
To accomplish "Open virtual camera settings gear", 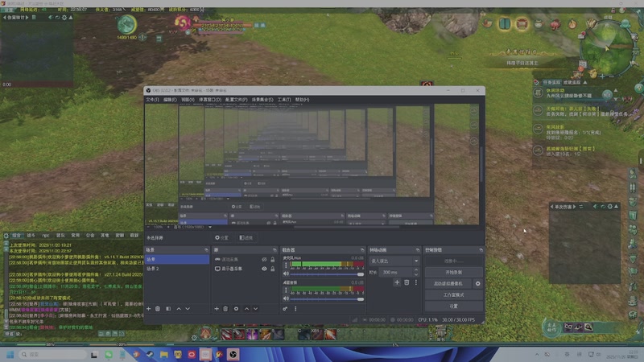I will click(477, 284).
